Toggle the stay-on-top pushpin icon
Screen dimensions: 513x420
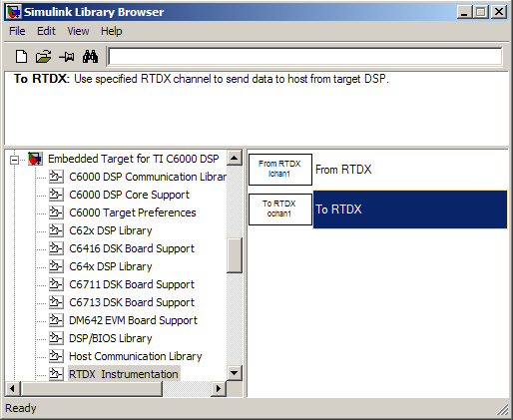(x=67, y=57)
